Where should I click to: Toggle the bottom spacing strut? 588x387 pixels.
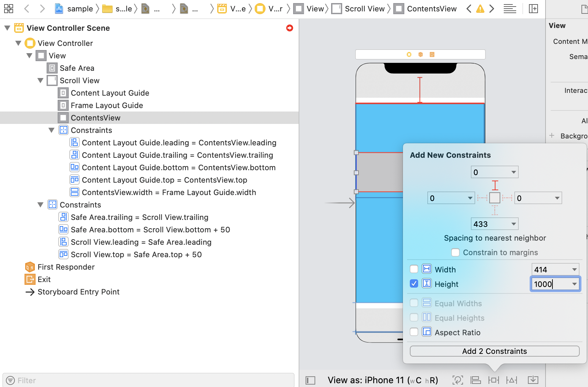click(x=495, y=210)
